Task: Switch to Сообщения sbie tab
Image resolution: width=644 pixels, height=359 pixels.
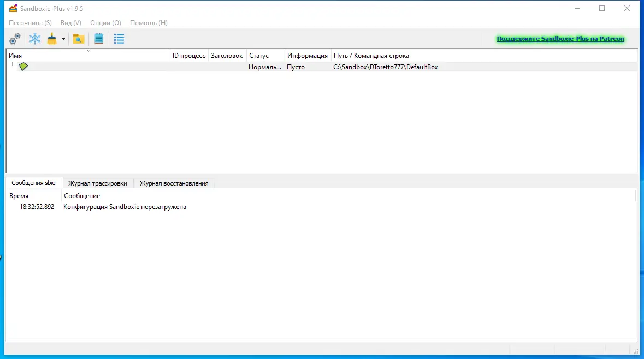Action: 34,183
